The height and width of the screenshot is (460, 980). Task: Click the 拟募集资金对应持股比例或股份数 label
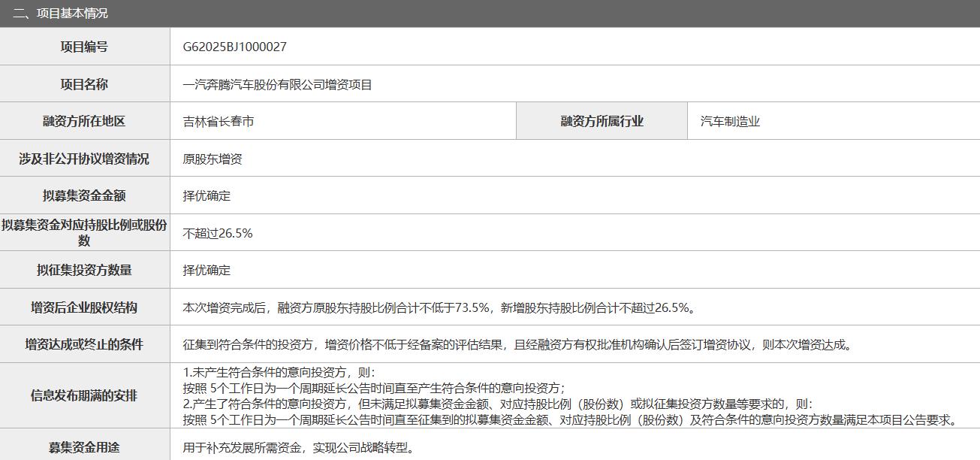point(84,233)
